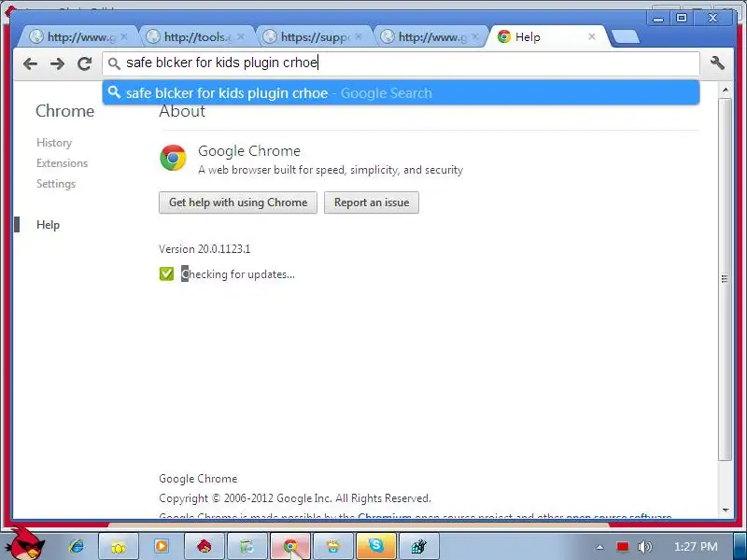747x560 pixels.
Task: Select Help in the Chrome sidebar
Action: pyautogui.click(x=48, y=225)
